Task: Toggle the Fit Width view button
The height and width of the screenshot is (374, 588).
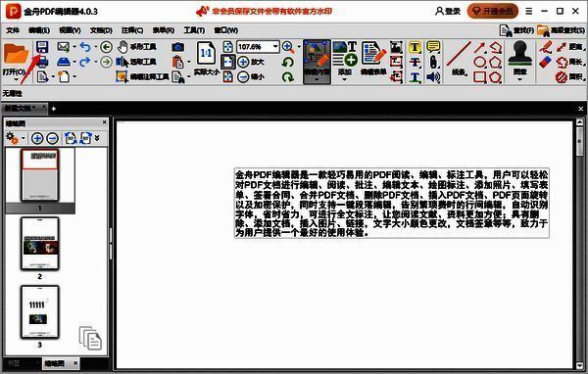Action: 228,62
